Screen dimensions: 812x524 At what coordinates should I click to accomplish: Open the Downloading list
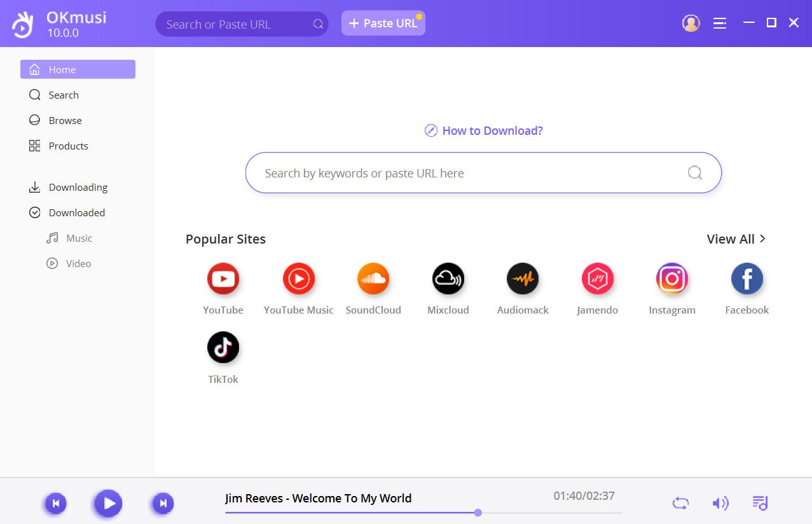pos(78,187)
